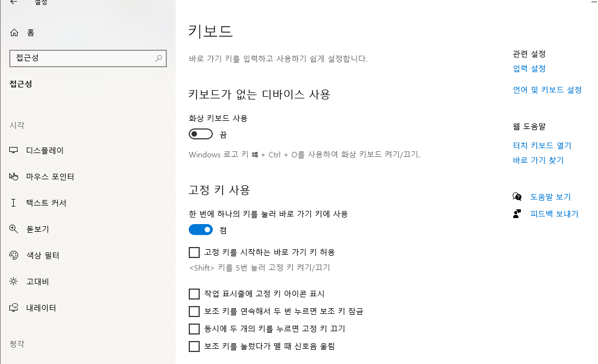Click the Color filter palette icon
Image resolution: width=598 pixels, height=364 pixels.
14,255
